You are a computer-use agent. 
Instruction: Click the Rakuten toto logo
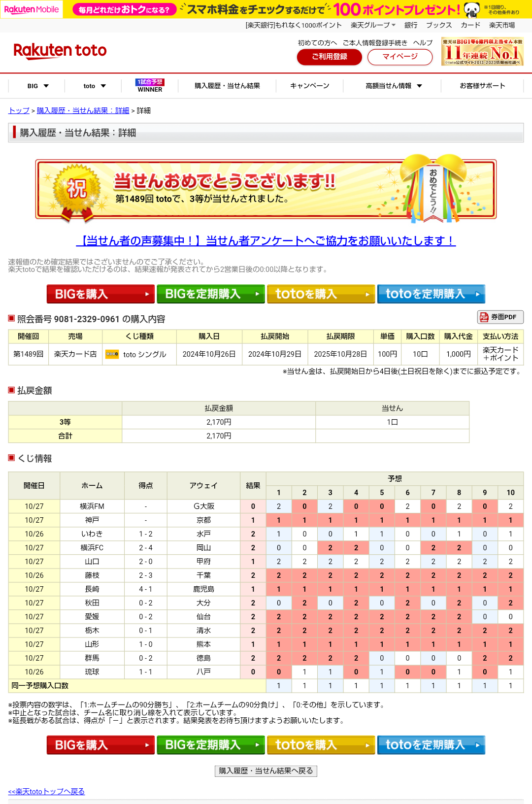click(x=60, y=51)
